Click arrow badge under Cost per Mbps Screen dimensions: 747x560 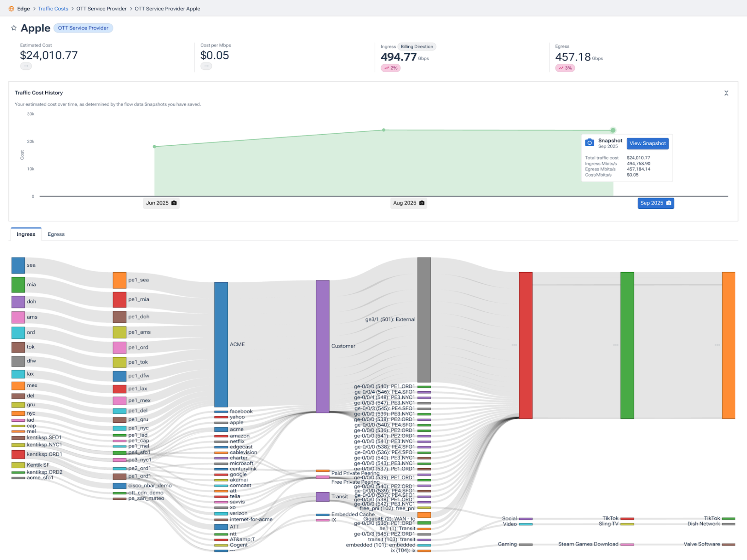[206, 66]
